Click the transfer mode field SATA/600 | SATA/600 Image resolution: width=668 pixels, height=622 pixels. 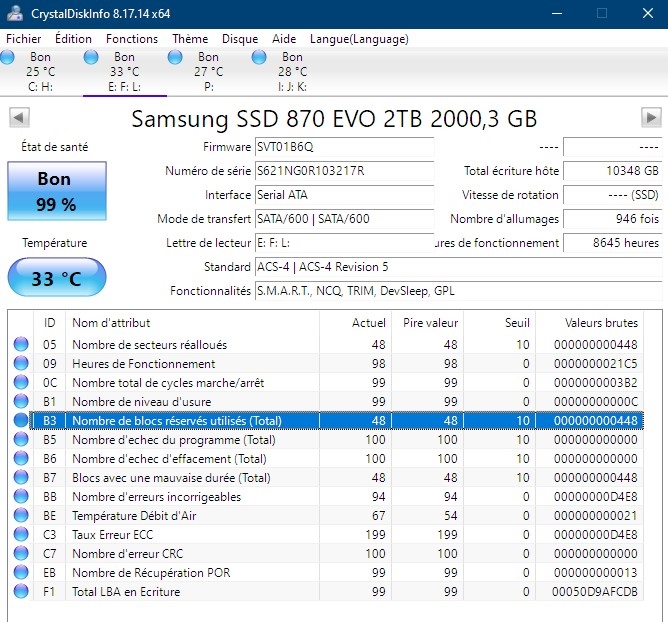pyautogui.click(x=344, y=219)
